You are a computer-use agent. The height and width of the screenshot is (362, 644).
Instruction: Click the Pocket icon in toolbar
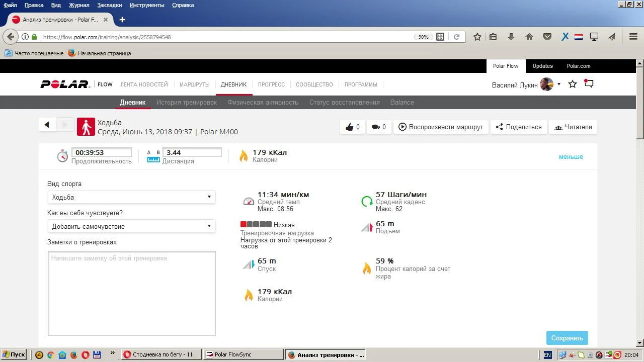tap(547, 37)
